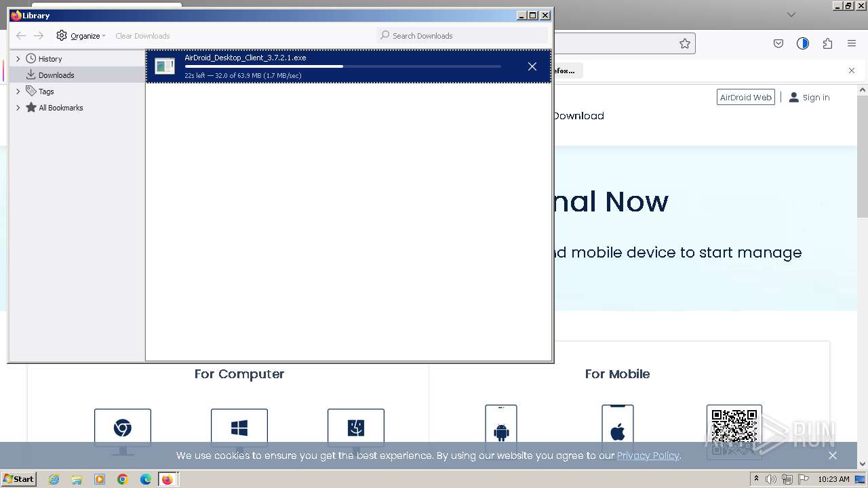
Task: Open the volume control in the tray
Action: 772,479
